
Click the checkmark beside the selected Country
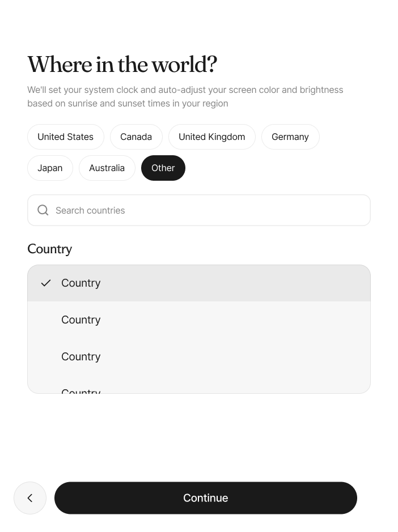pyautogui.click(x=46, y=283)
